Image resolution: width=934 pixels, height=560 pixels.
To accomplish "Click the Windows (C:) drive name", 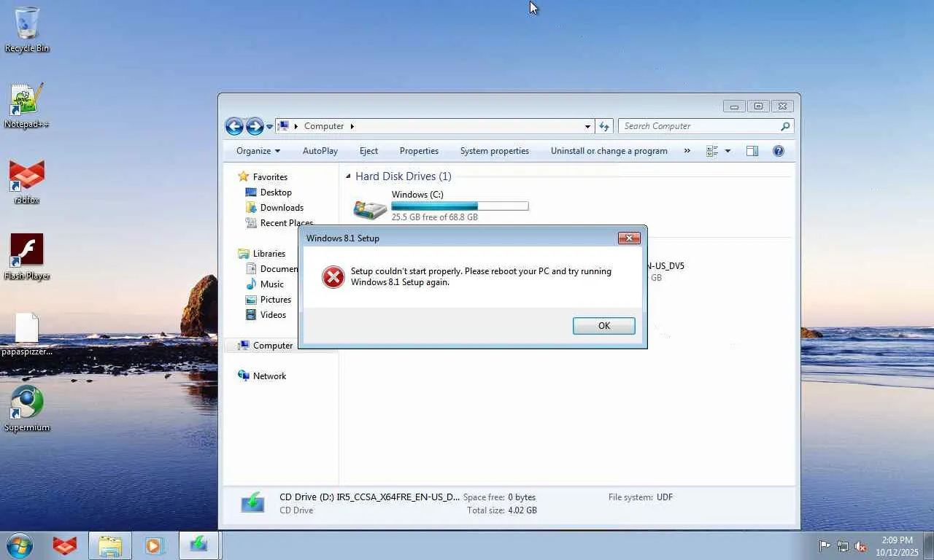I will click(417, 195).
